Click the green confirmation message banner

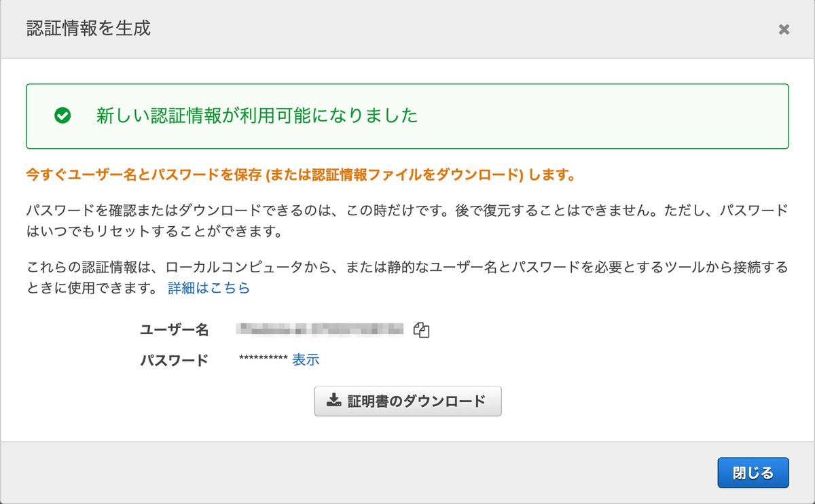(407, 115)
